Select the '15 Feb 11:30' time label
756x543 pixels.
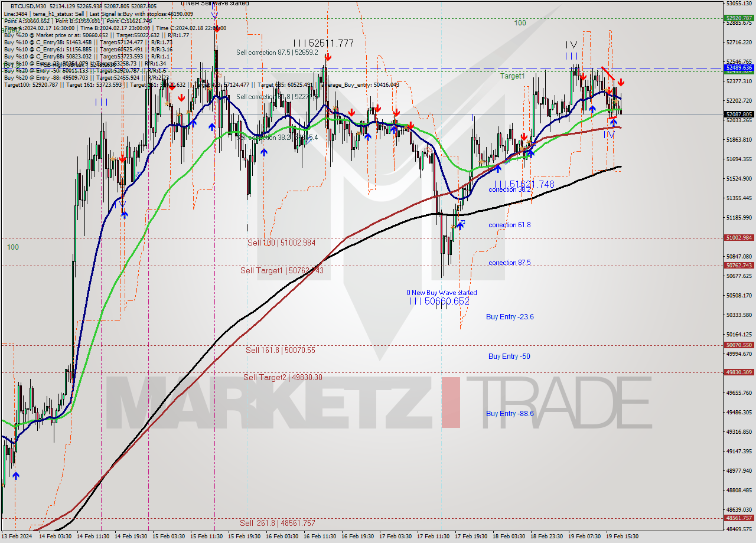pos(206,537)
